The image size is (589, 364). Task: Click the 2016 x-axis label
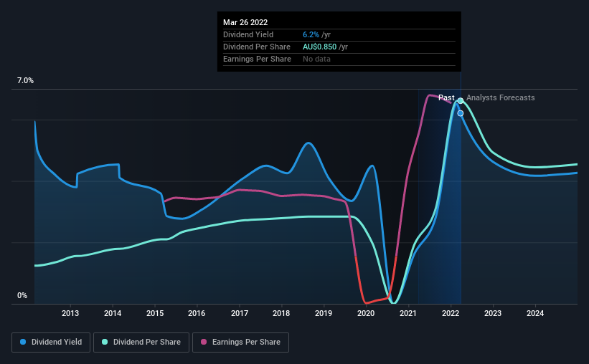197,313
